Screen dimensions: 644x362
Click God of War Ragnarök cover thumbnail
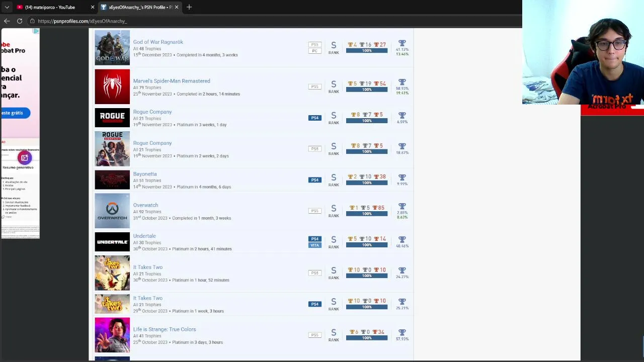(x=112, y=48)
